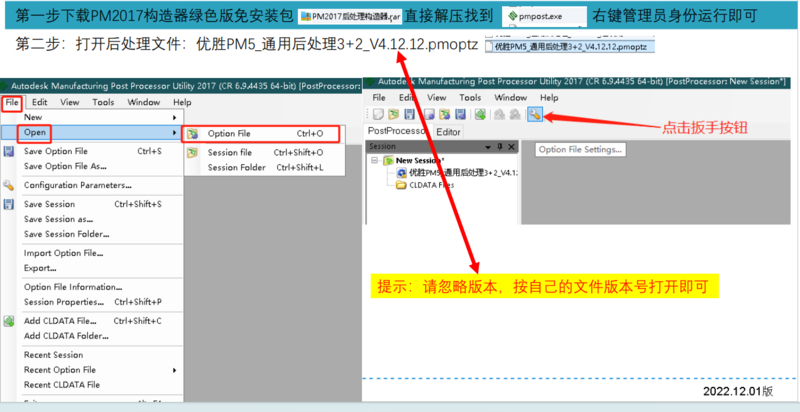Open the Window menu in the New Session window
Screen dimensions: 800x412
point(510,97)
